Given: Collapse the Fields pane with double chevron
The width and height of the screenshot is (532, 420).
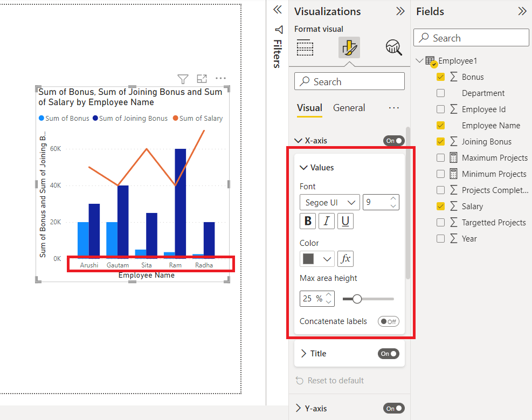Looking at the screenshot, I should [522, 11].
